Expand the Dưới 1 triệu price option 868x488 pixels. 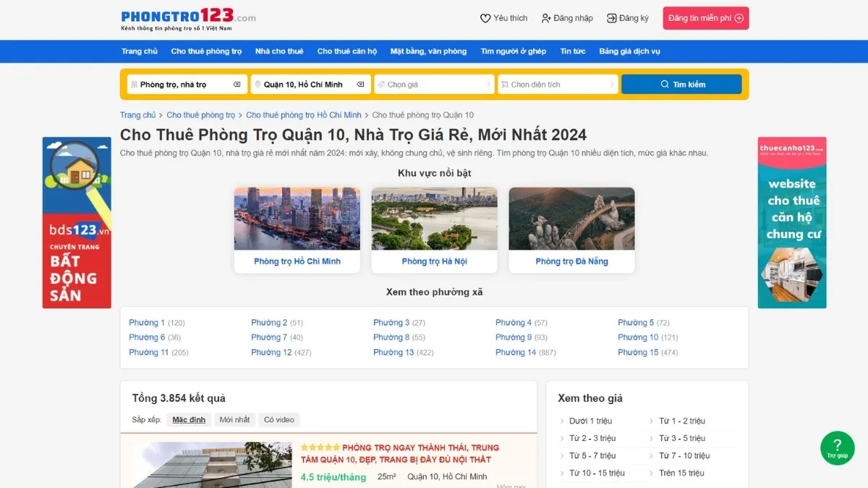tap(593, 421)
